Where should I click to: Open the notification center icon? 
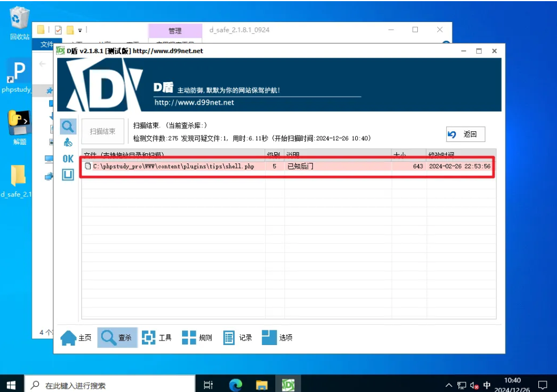pos(542,385)
